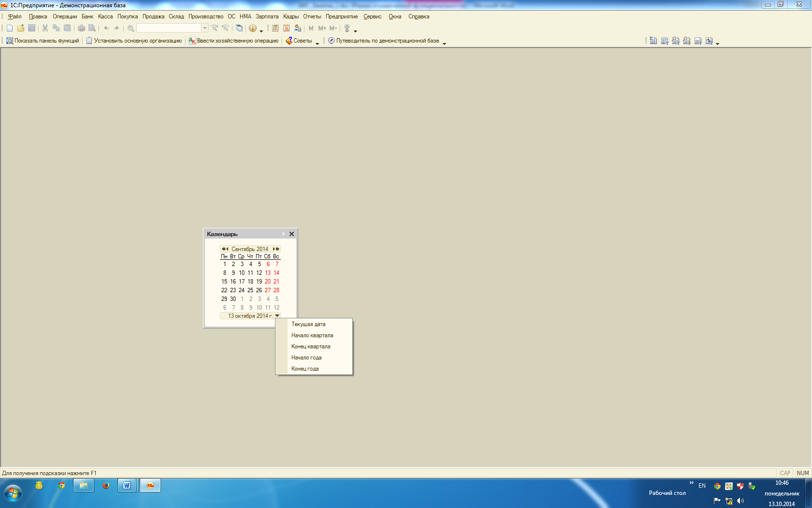Expand the right toolbar options arrow
The width and height of the screenshot is (812, 508).
717,44
